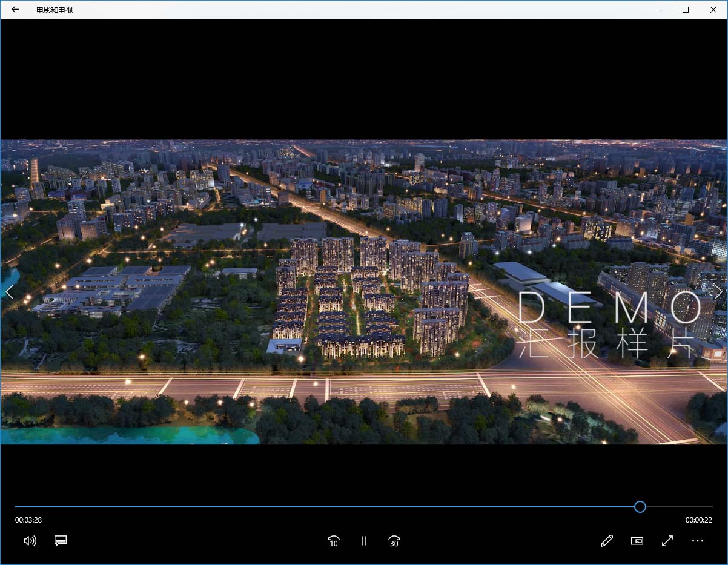Skip forward 30 seconds

click(394, 541)
